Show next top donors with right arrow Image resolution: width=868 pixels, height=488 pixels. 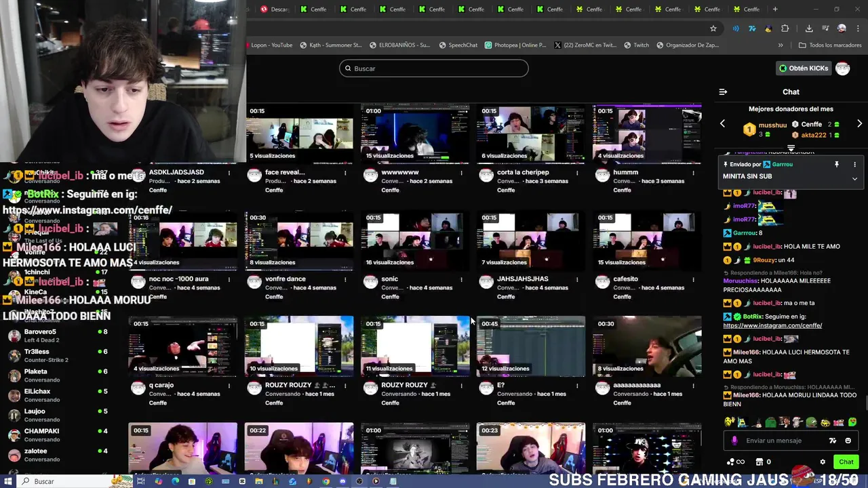pyautogui.click(x=859, y=124)
